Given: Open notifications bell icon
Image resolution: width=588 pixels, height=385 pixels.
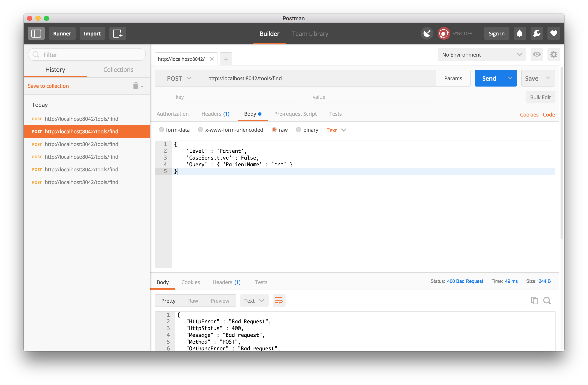Looking at the screenshot, I should tap(520, 33).
